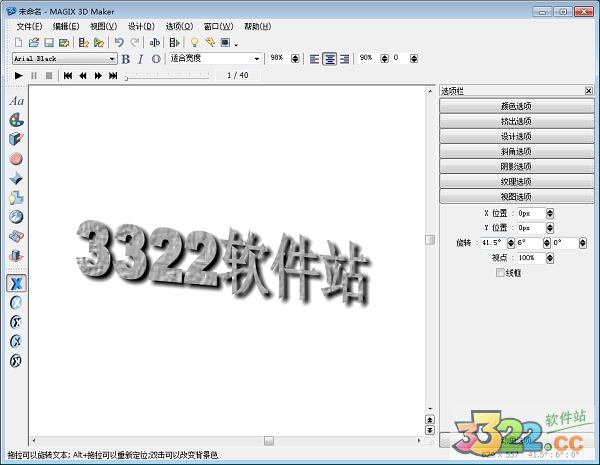Click the animation frame slider track

pyautogui.click(x=168, y=77)
